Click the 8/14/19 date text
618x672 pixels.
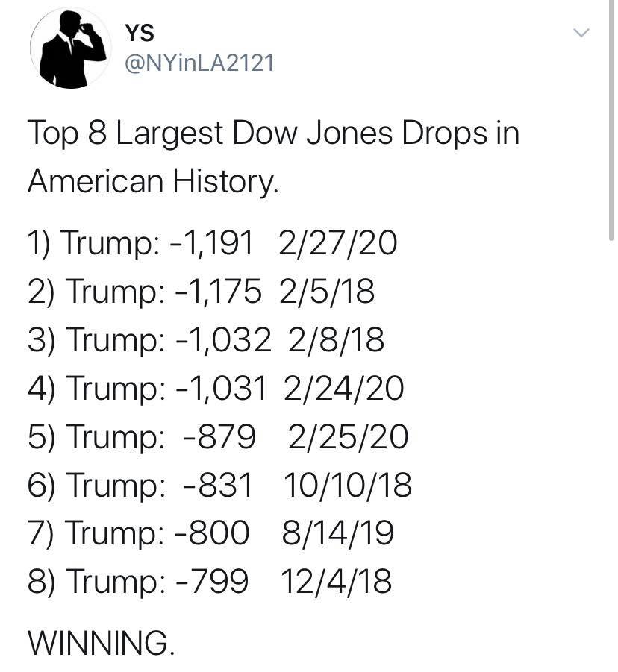(338, 533)
